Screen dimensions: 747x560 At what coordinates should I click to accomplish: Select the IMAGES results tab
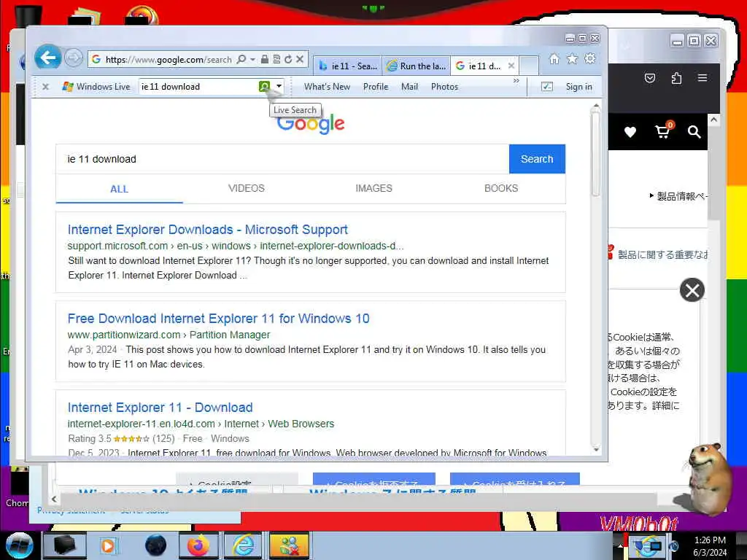point(373,189)
